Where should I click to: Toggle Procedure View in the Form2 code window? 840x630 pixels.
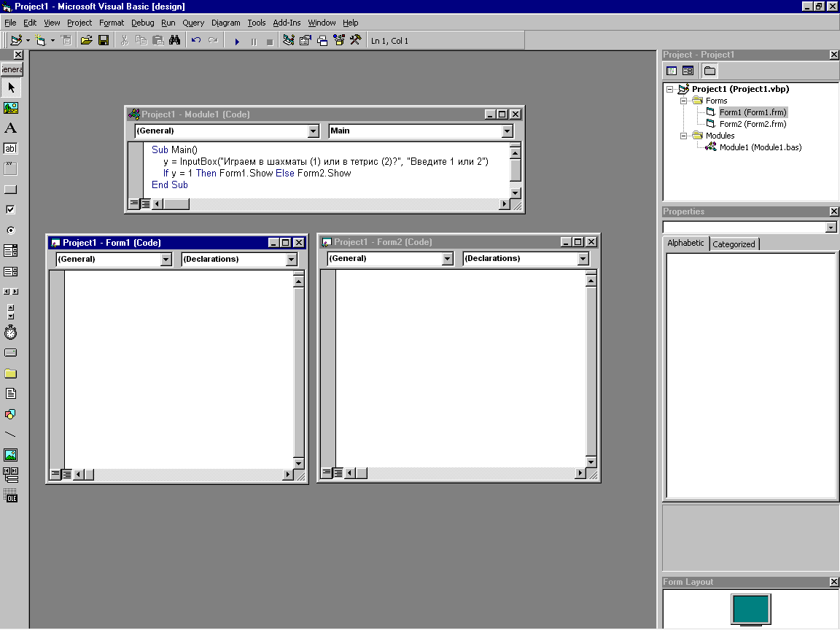coord(326,472)
